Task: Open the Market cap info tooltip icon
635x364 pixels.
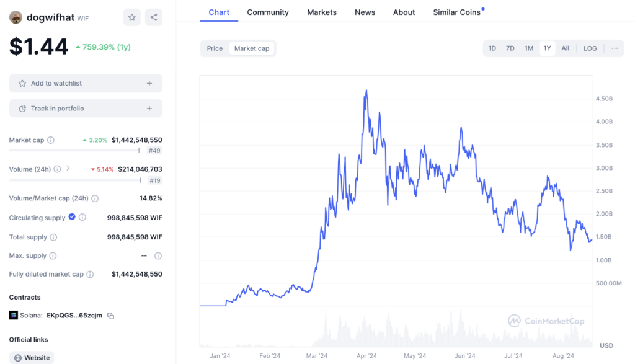Action: click(x=51, y=140)
